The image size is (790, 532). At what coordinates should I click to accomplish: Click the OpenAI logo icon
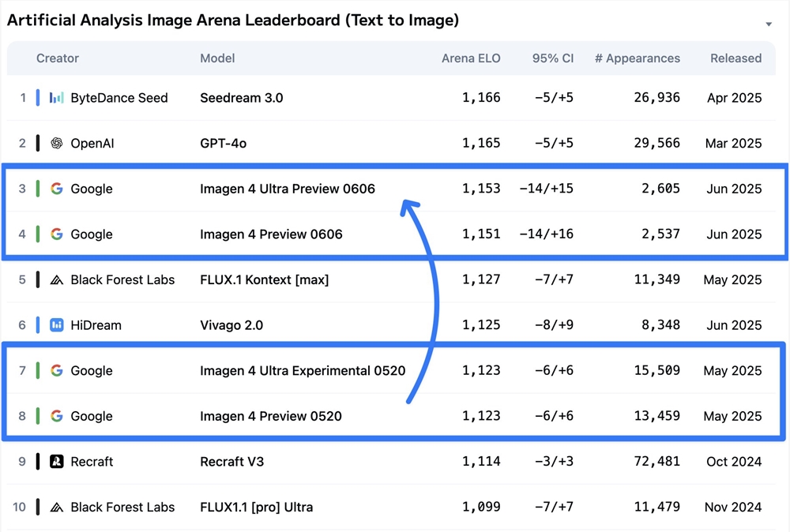coord(56,144)
